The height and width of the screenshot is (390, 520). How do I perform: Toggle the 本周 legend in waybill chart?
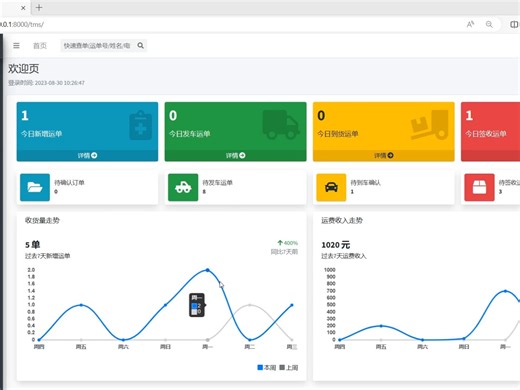pos(267,367)
